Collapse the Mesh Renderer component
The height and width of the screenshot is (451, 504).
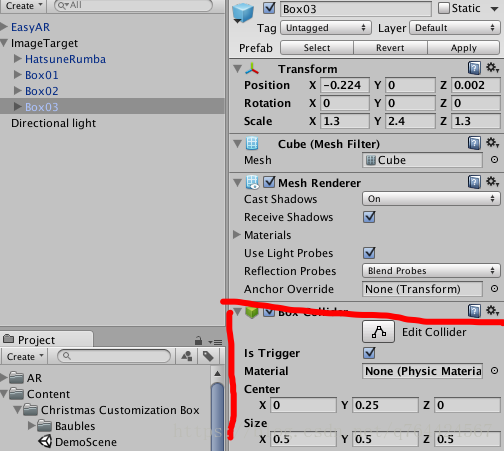237,183
